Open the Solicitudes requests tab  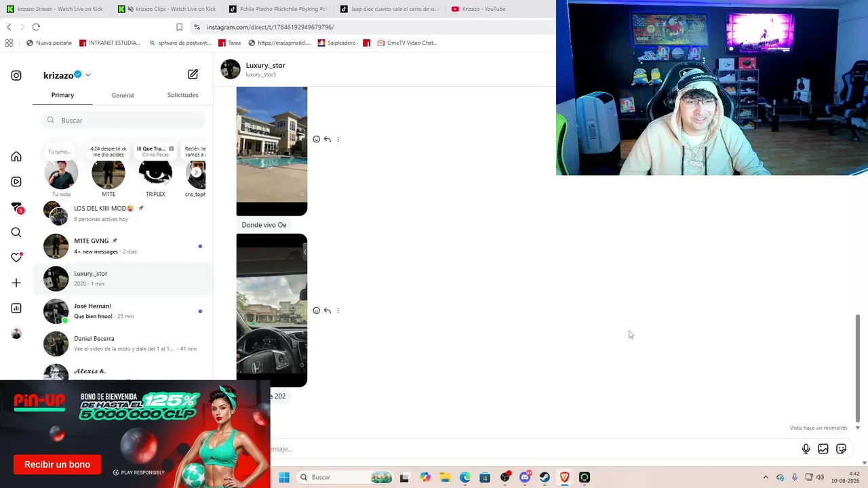tap(183, 95)
